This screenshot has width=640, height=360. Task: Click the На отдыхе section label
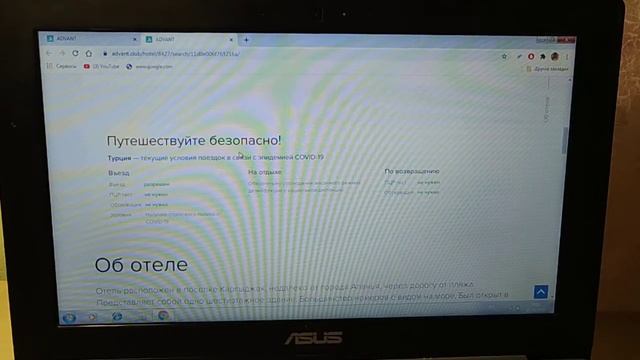click(265, 172)
